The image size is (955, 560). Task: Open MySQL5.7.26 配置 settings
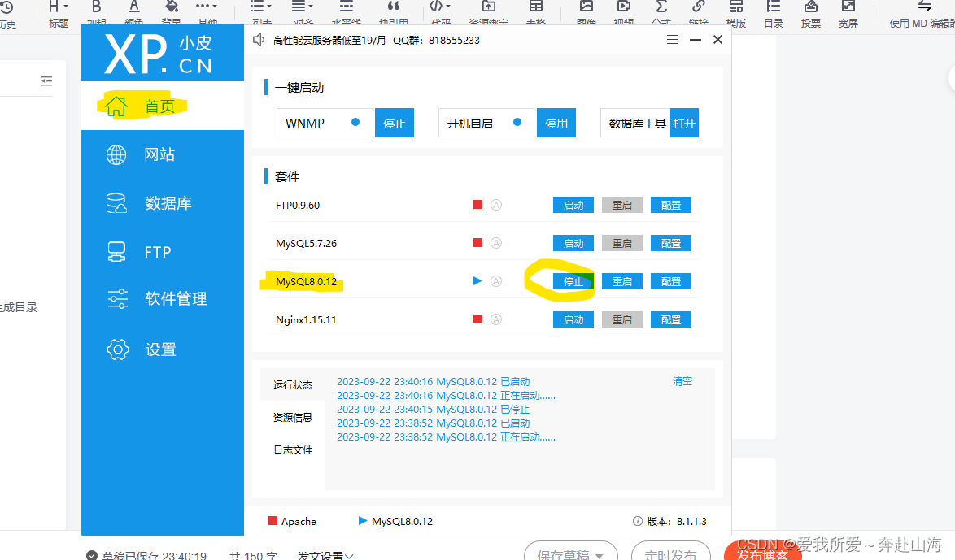point(670,244)
